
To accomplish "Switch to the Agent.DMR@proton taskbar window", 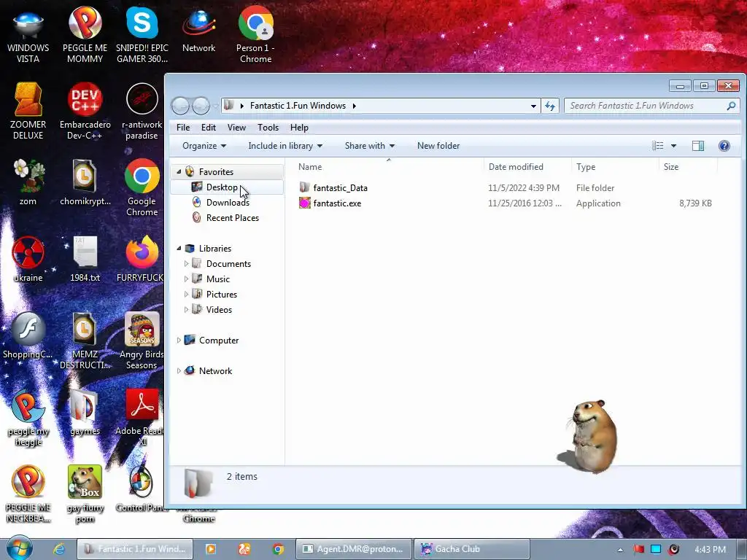I will click(354, 549).
